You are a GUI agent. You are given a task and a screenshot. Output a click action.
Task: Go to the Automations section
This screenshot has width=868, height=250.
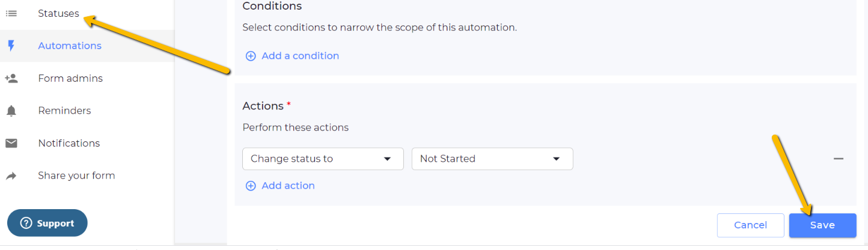click(x=70, y=46)
